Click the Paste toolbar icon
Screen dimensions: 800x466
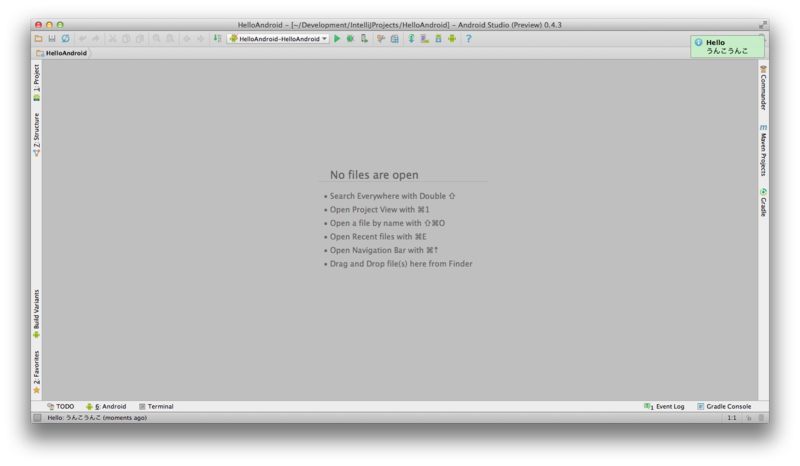coord(140,39)
